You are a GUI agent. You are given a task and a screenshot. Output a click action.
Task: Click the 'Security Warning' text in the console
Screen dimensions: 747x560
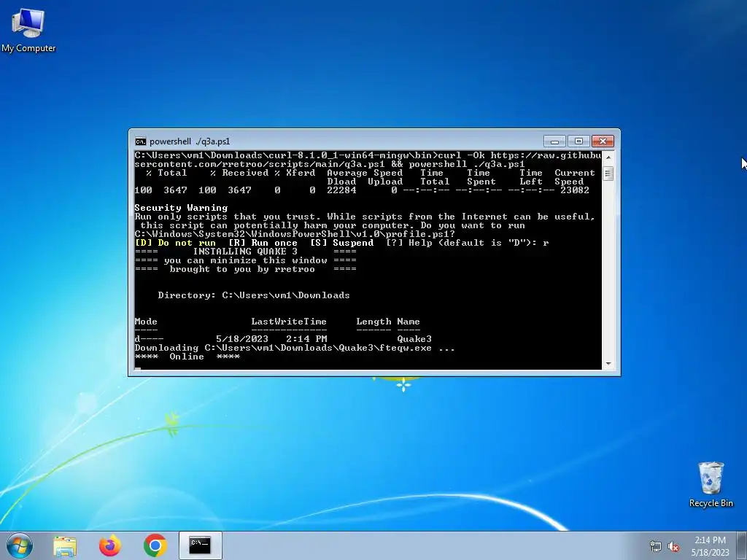181,208
